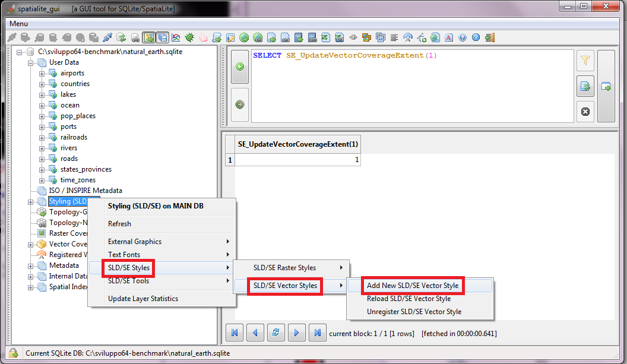The image size is (627, 364).
Task: Click the blue stacked windows toolbar button
Action: (162, 37)
